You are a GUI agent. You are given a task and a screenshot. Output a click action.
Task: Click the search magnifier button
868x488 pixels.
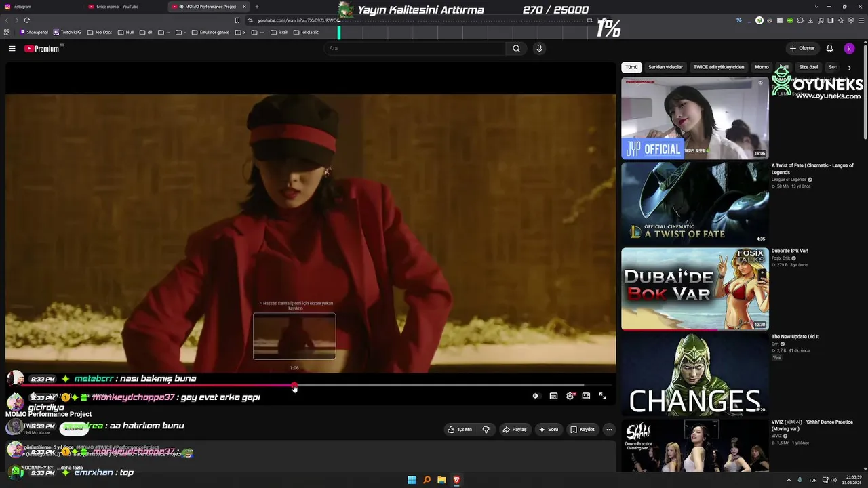click(516, 48)
